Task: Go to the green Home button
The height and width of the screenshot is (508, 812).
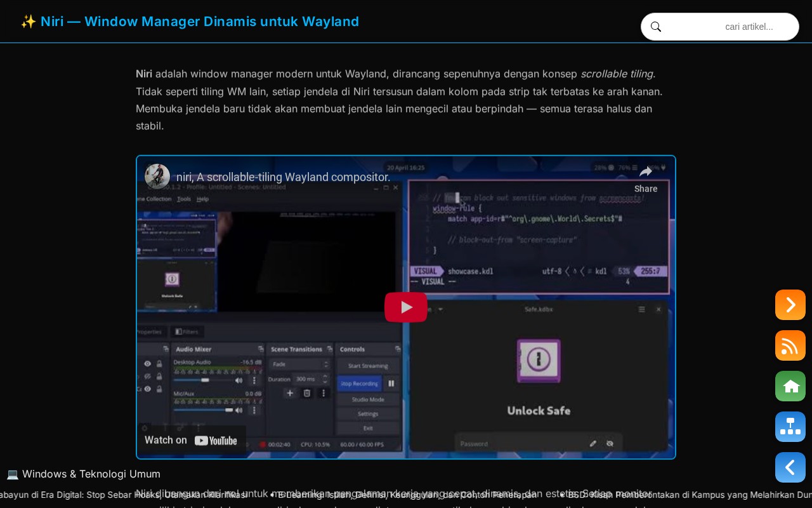Action: [790, 386]
